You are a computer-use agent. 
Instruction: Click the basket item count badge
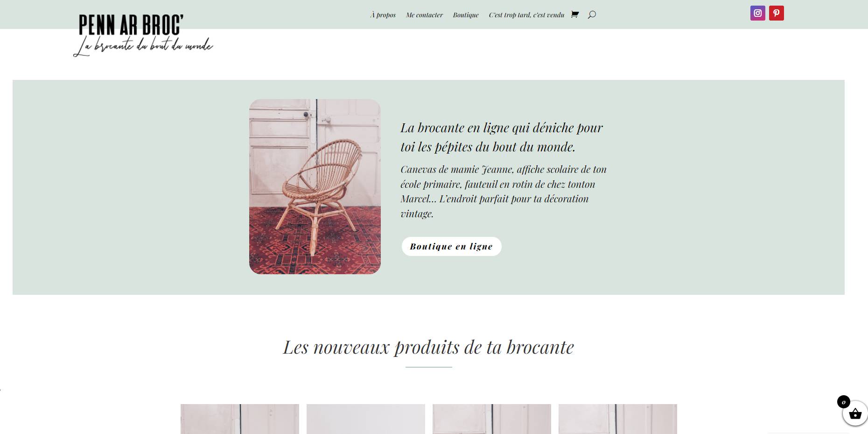(x=843, y=402)
